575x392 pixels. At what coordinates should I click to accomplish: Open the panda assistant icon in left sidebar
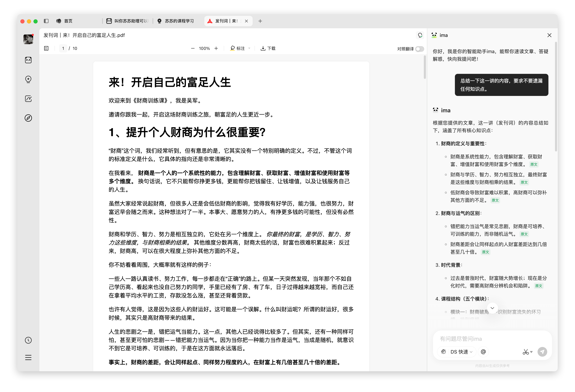(28, 60)
